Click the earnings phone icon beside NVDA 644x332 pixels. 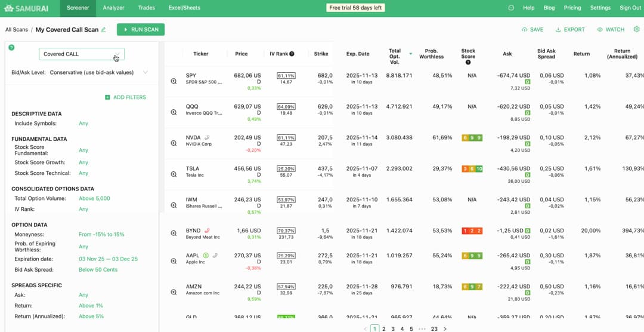point(208,137)
